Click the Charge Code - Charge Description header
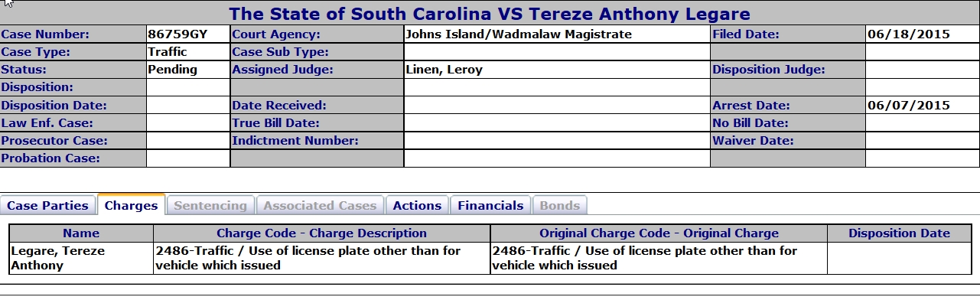 322,233
